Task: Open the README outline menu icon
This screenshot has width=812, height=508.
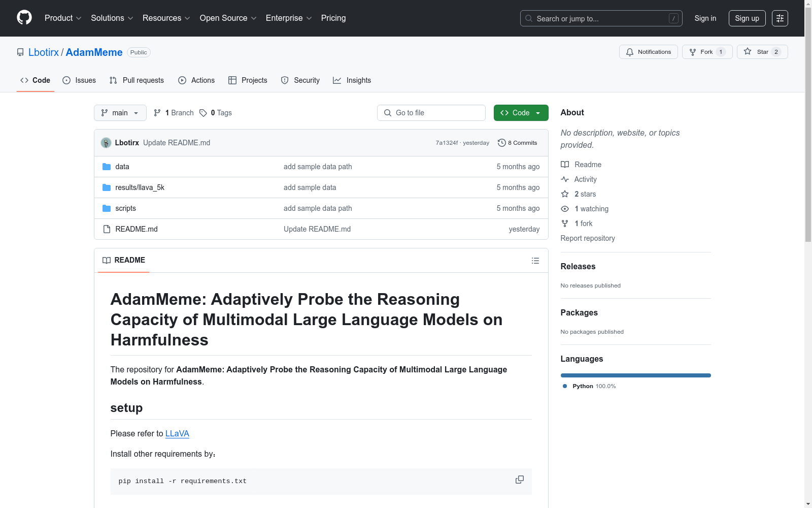Action: pos(535,261)
